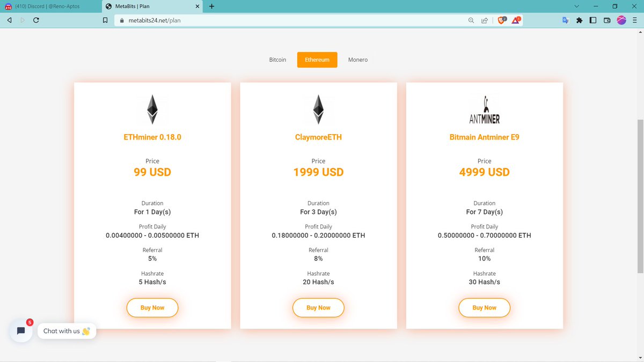644x362 pixels.
Task: Open a new browser tab
Action: tap(211, 6)
